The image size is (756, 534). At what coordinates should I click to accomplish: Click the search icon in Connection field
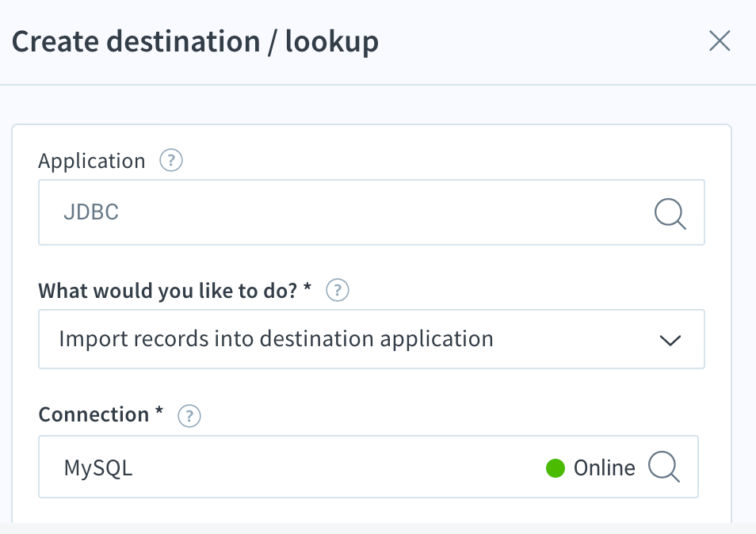(664, 467)
